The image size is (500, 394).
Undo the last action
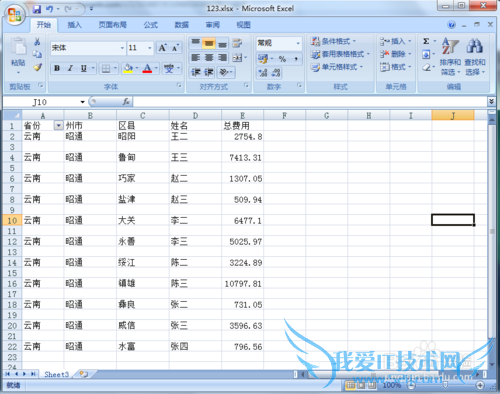pos(50,9)
